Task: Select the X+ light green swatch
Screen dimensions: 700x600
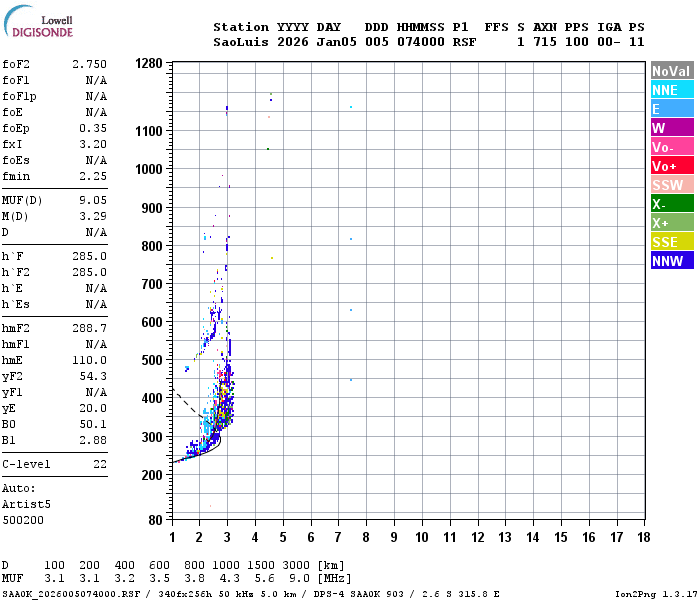Action: [672, 222]
